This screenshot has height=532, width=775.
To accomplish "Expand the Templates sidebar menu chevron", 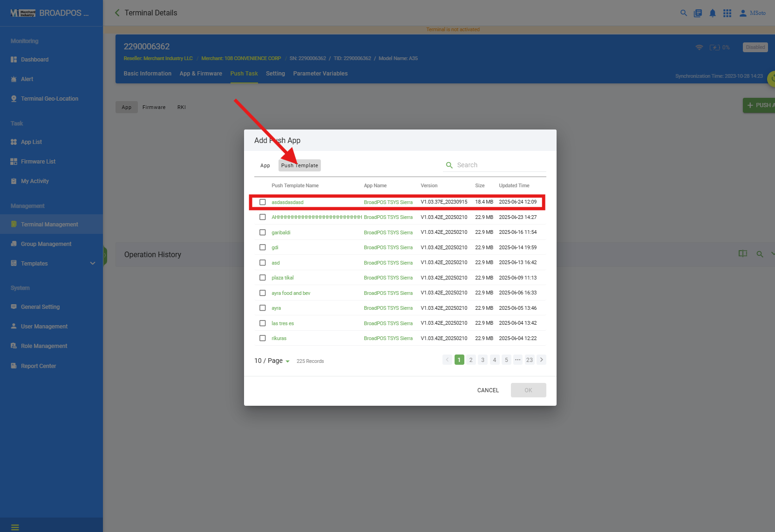I will [93, 264].
